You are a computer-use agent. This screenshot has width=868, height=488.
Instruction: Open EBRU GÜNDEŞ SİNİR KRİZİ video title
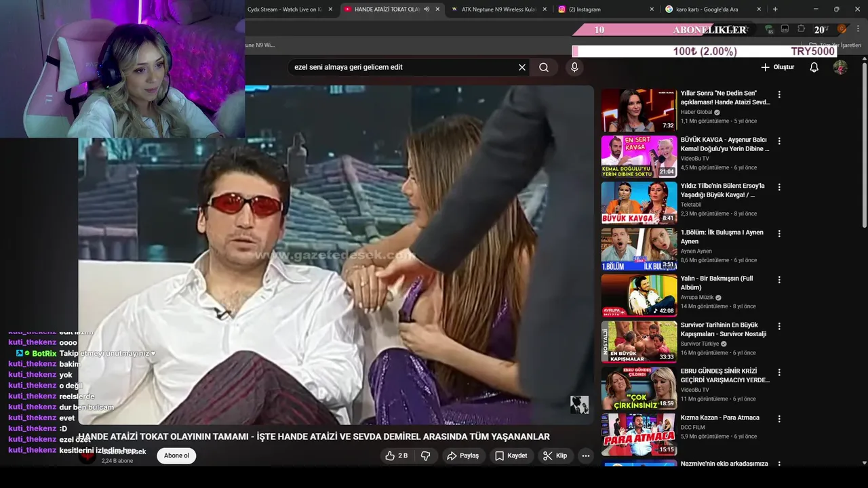725,375
